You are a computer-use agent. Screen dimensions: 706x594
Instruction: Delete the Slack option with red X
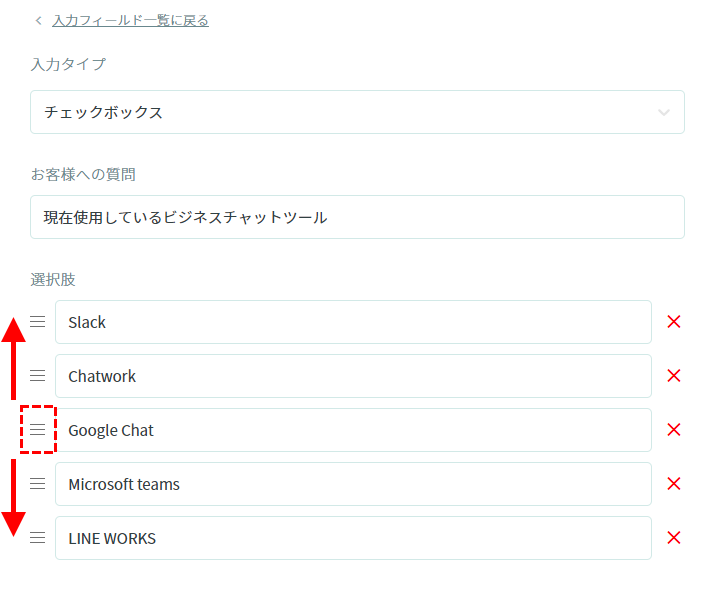click(673, 322)
